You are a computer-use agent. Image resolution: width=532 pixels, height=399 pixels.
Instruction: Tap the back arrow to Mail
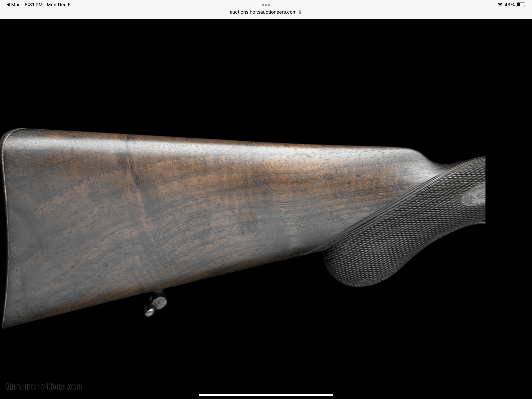pos(8,4)
